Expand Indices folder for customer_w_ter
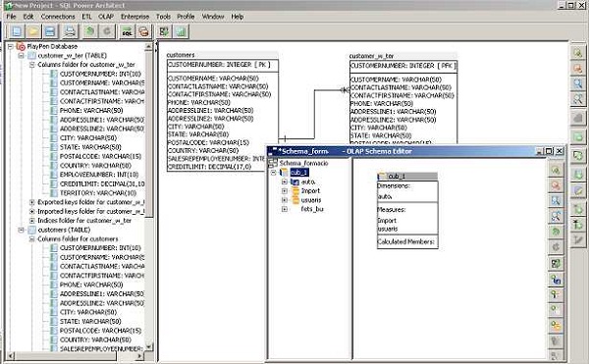The image size is (589, 364). tap(32, 221)
